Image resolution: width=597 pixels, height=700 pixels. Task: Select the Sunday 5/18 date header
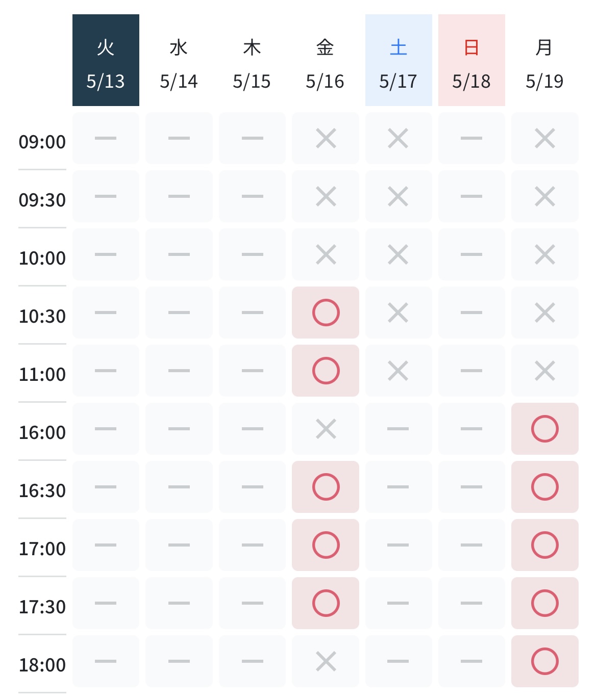click(471, 60)
